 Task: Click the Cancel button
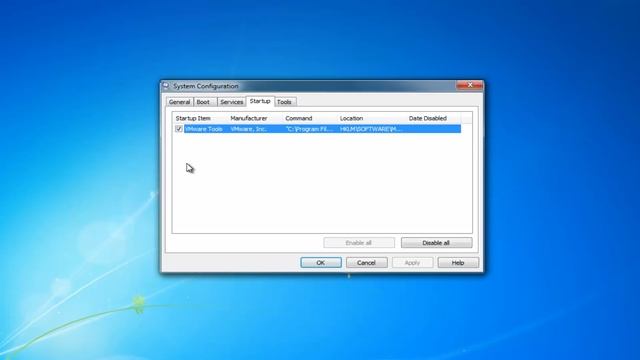367,262
